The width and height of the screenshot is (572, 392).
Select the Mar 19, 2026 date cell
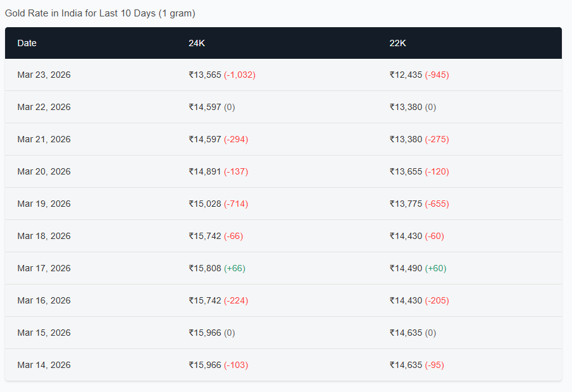44,204
